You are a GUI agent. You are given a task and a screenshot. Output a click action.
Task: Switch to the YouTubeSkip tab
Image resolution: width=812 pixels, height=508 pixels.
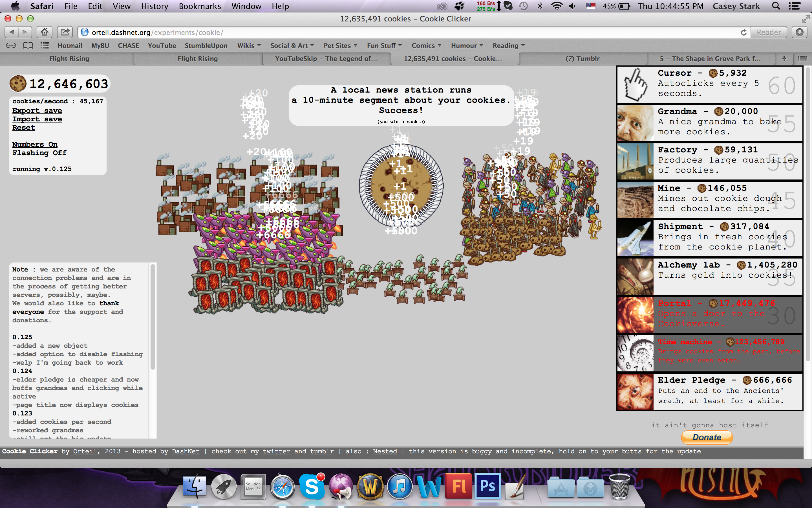[326, 58]
